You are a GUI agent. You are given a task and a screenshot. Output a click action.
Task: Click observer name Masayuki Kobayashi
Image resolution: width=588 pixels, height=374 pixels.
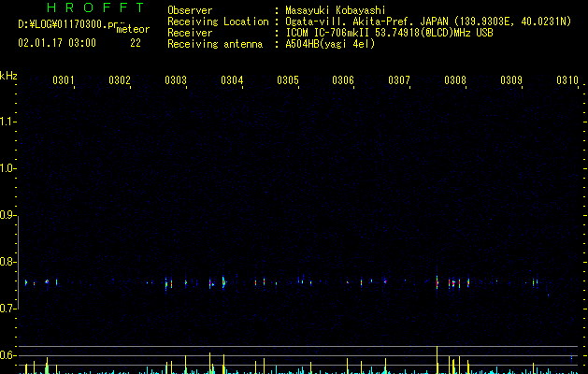click(336, 10)
